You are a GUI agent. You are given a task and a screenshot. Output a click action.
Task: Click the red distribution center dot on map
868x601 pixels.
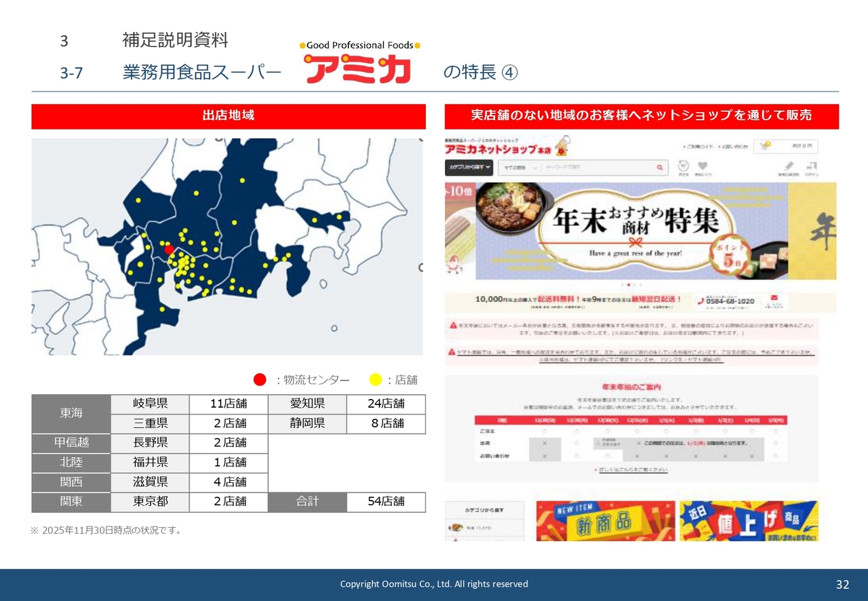tap(169, 249)
